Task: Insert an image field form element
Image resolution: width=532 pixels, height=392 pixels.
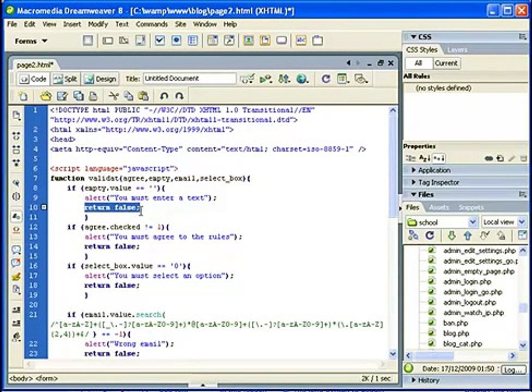Action: tap(249, 41)
